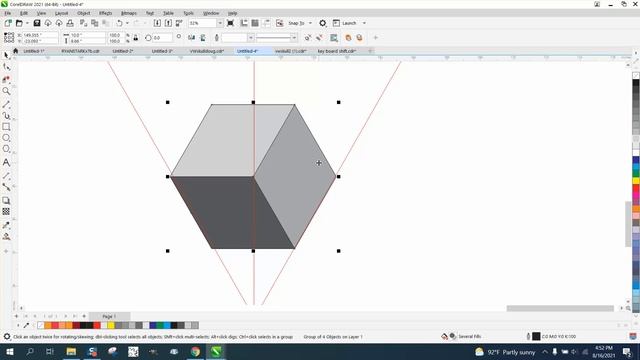This screenshot has width=640, height=360.
Task: Open the Undo history dropdown arrow
Action: pos(127,23)
